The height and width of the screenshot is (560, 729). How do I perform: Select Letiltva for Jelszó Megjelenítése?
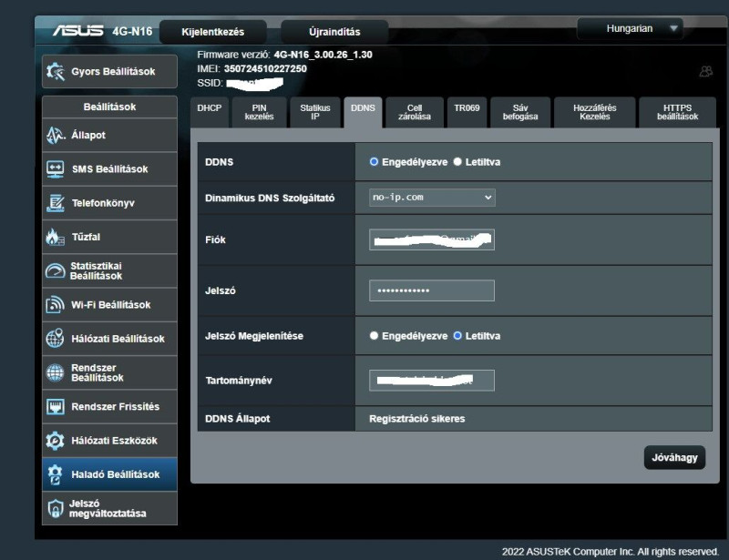[x=457, y=335]
